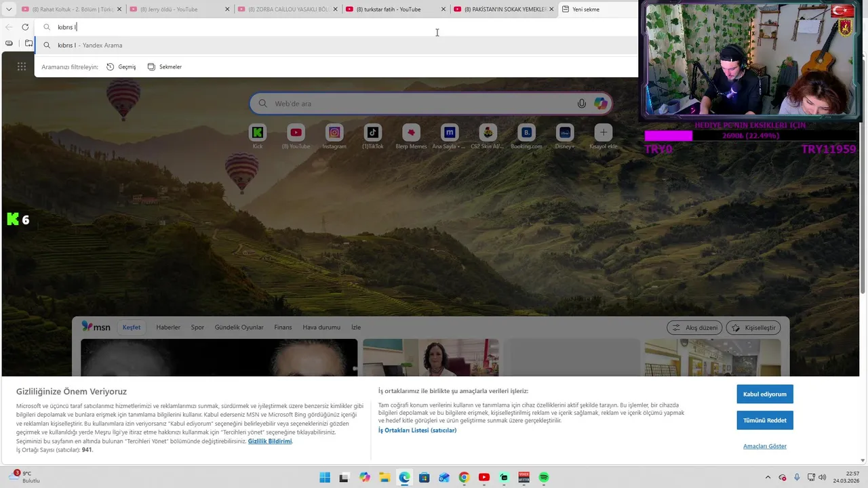Viewport: 868px width, 488px height.
Task: Click the address bar with kıbrıs l
Action: click(x=337, y=27)
